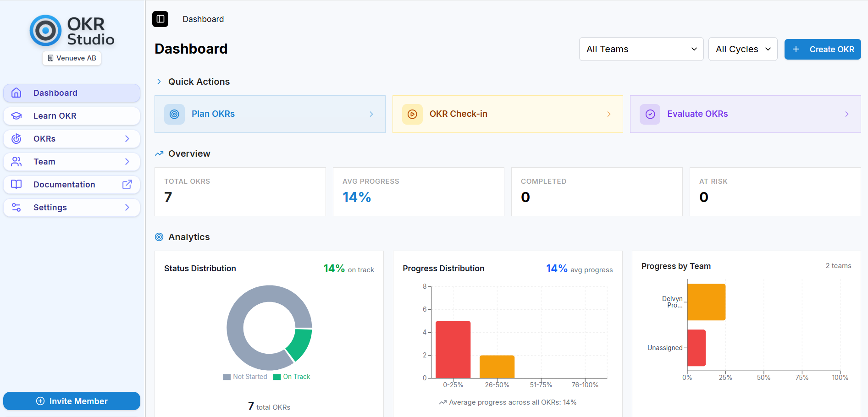Click the Plan OKRs target icon
Viewport: 868px width, 417px height.
pyautogui.click(x=174, y=114)
